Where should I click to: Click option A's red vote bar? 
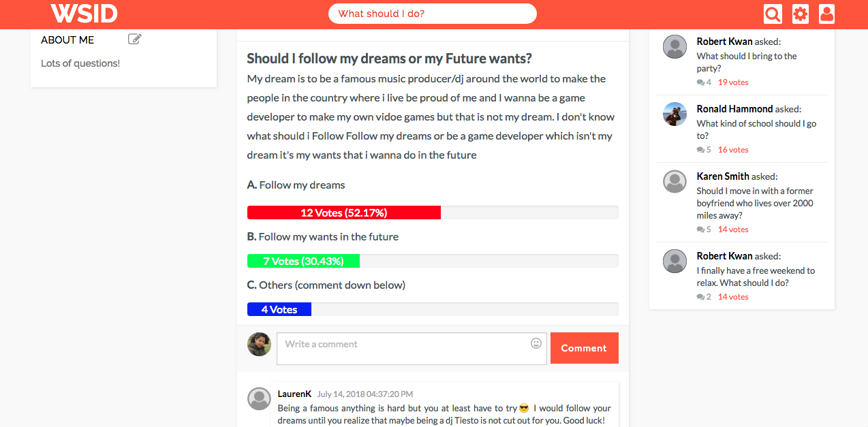click(343, 212)
